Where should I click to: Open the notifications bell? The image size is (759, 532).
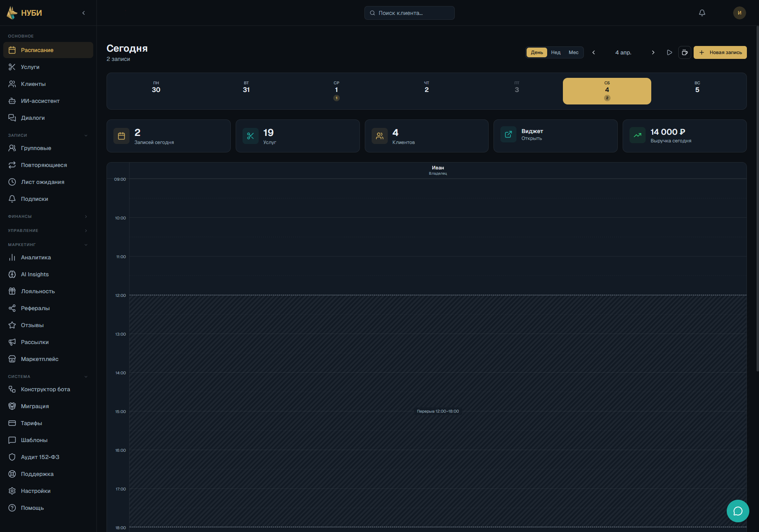[x=702, y=13]
